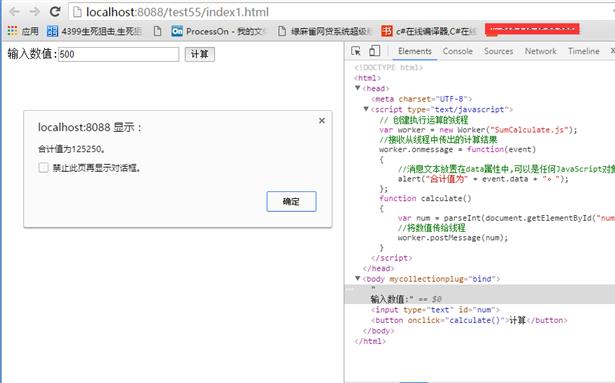Open the c# online compiler bookmark
Viewport: 615px width, 383px height.
429,31
